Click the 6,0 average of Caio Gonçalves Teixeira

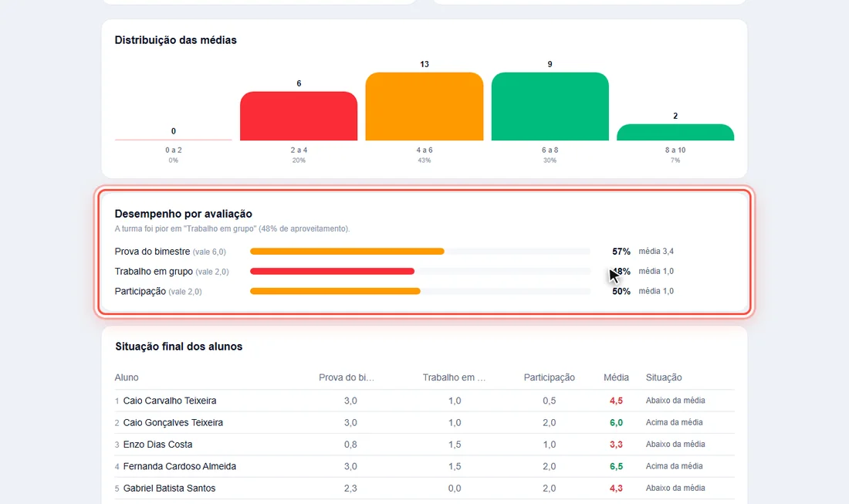coord(616,423)
